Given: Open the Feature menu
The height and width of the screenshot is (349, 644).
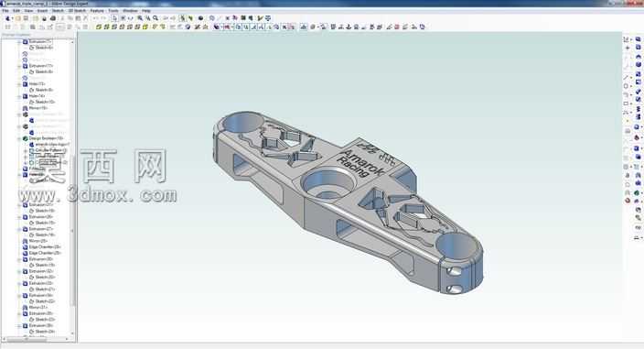Looking at the screenshot, I should 97,11.
